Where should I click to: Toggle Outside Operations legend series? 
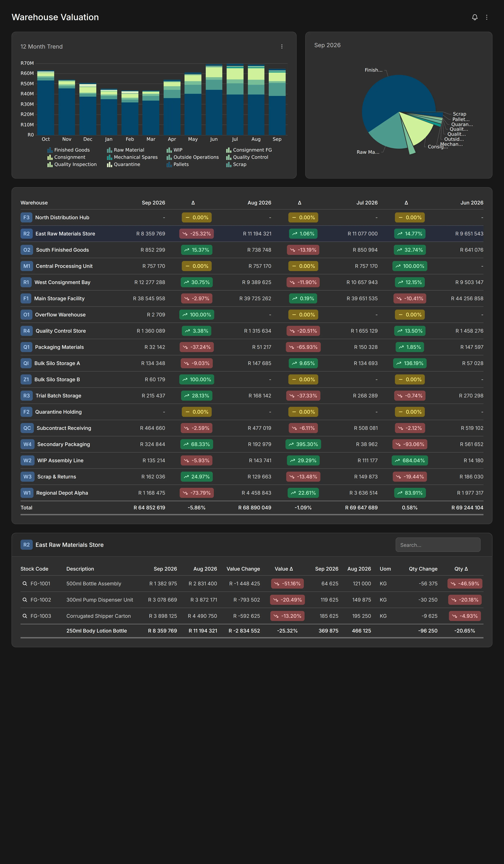193,157
